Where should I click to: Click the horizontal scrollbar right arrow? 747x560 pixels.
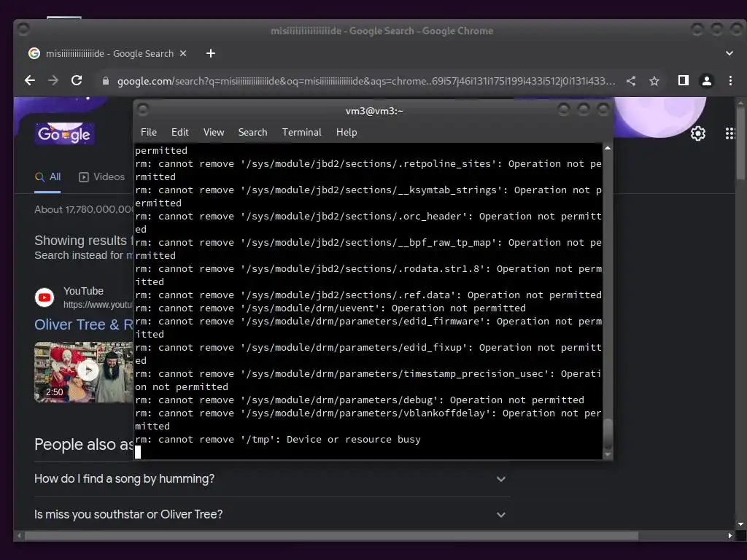click(x=729, y=536)
